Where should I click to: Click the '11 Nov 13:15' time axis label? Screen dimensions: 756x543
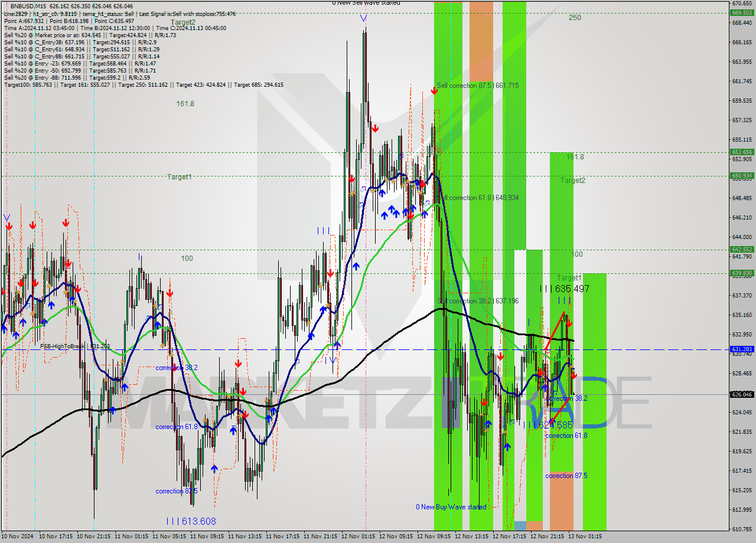tap(245, 537)
